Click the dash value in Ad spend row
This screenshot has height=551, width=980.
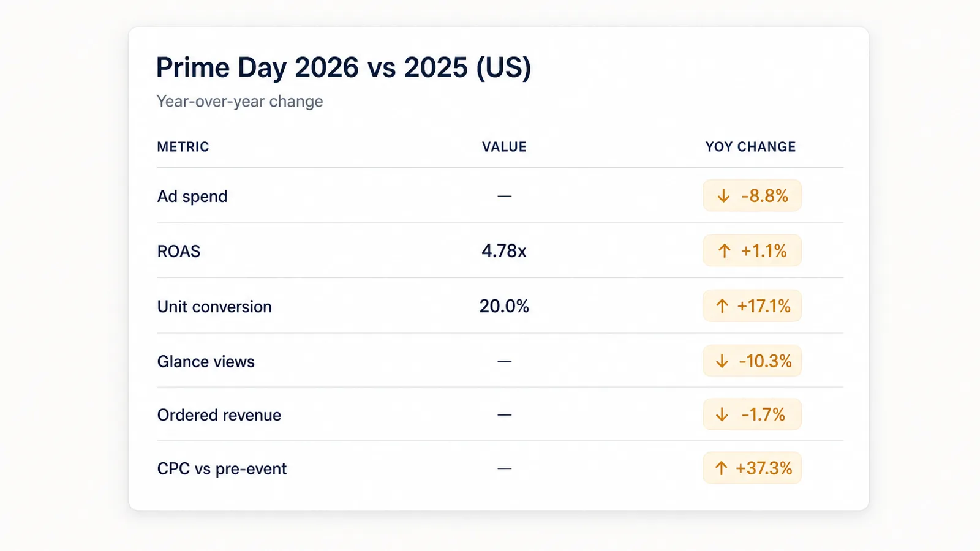504,196
